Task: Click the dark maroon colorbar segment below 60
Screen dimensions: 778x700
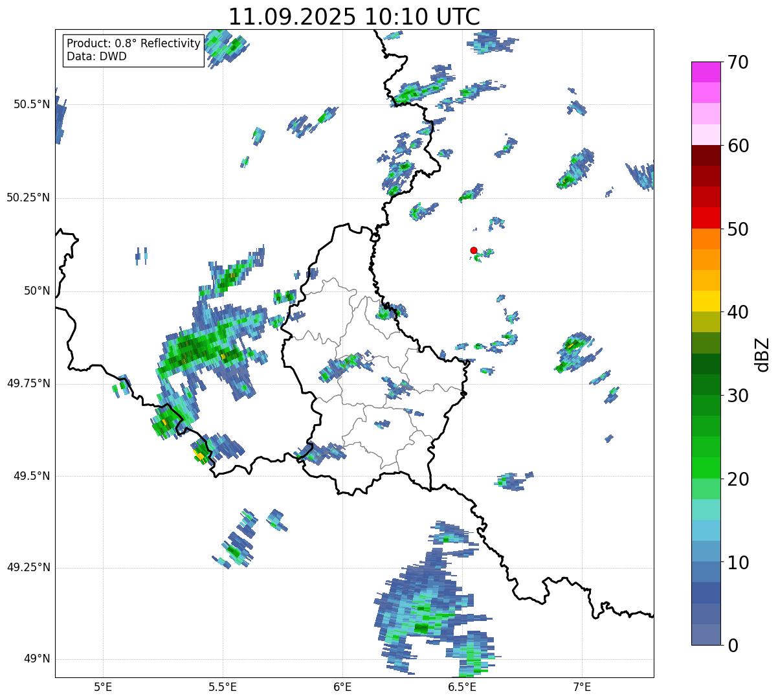Action: pyautogui.click(x=706, y=155)
